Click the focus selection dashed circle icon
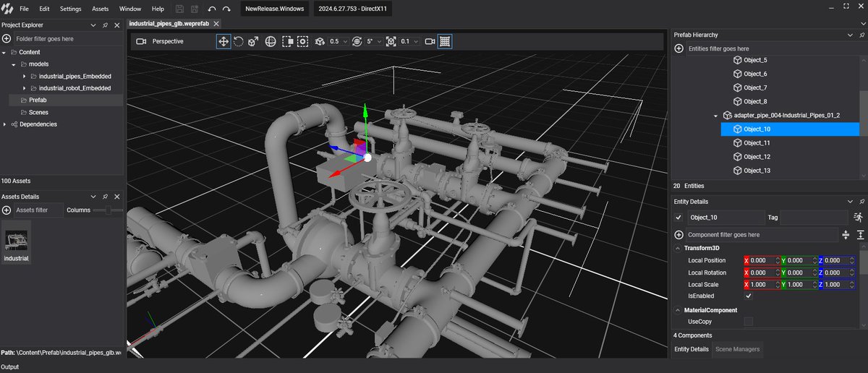 (x=302, y=41)
